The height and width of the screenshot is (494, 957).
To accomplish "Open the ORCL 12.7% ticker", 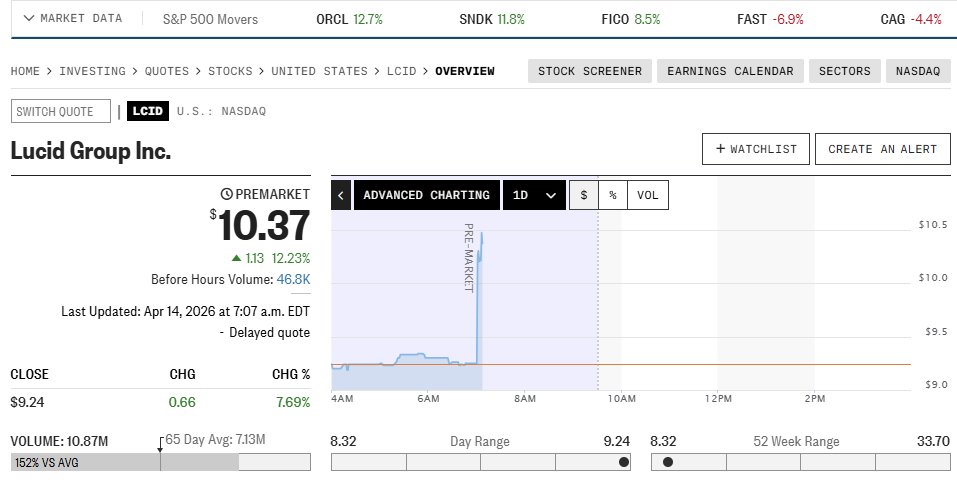I will tap(349, 19).
